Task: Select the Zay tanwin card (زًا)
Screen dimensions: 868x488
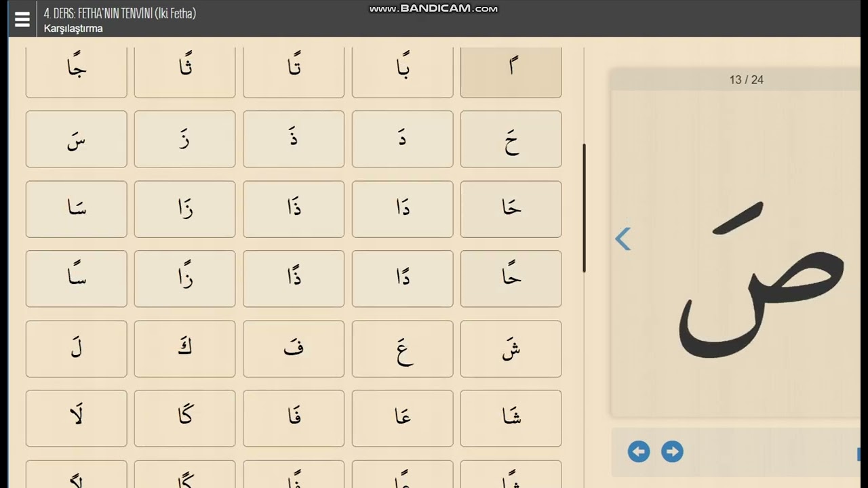Action: 184,279
